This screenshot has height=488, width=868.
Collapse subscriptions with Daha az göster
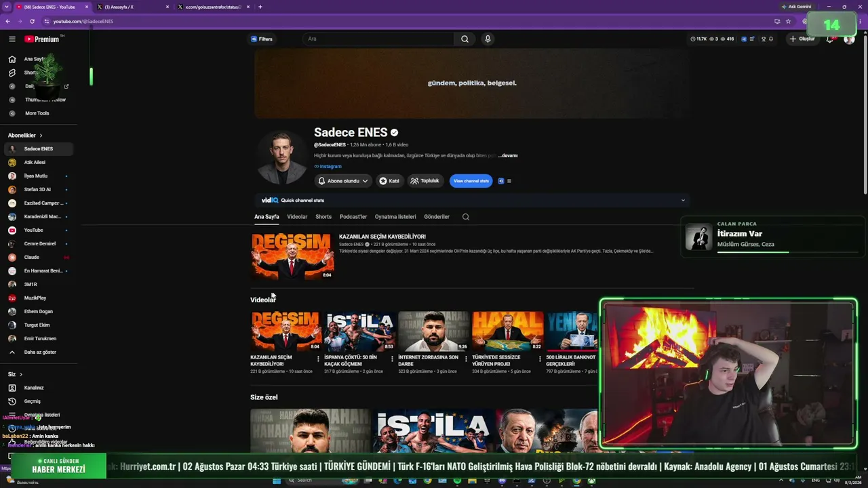[x=39, y=352]
